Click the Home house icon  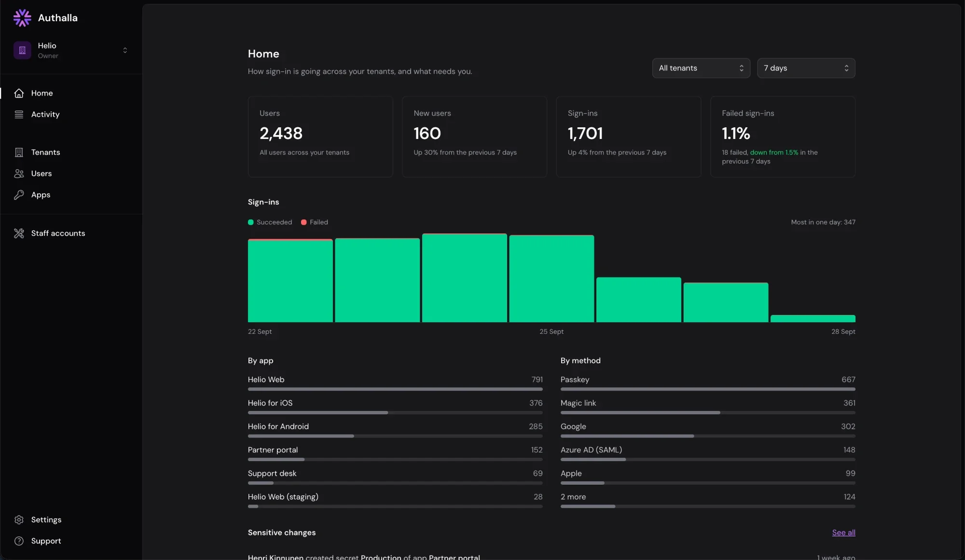click(19, 93)
